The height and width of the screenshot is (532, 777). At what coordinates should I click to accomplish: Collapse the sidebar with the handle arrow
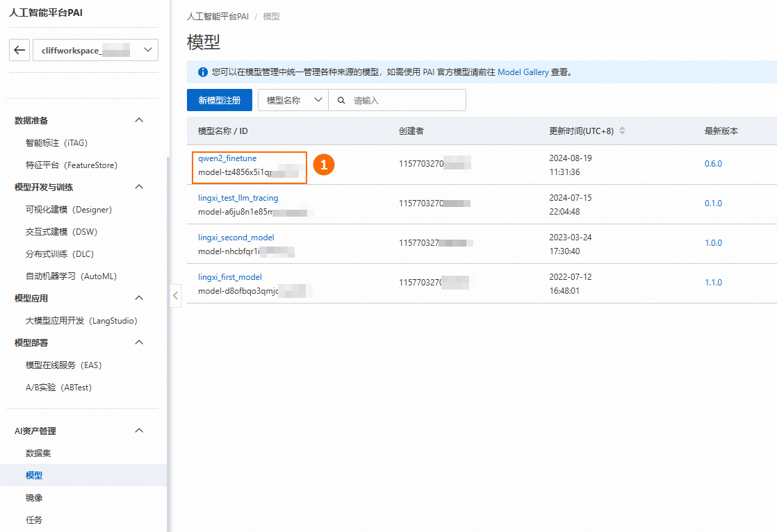coord(175,296)
